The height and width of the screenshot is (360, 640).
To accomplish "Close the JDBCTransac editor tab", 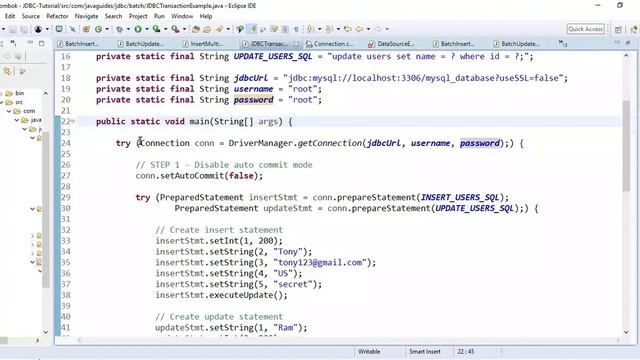I will 296,44.
